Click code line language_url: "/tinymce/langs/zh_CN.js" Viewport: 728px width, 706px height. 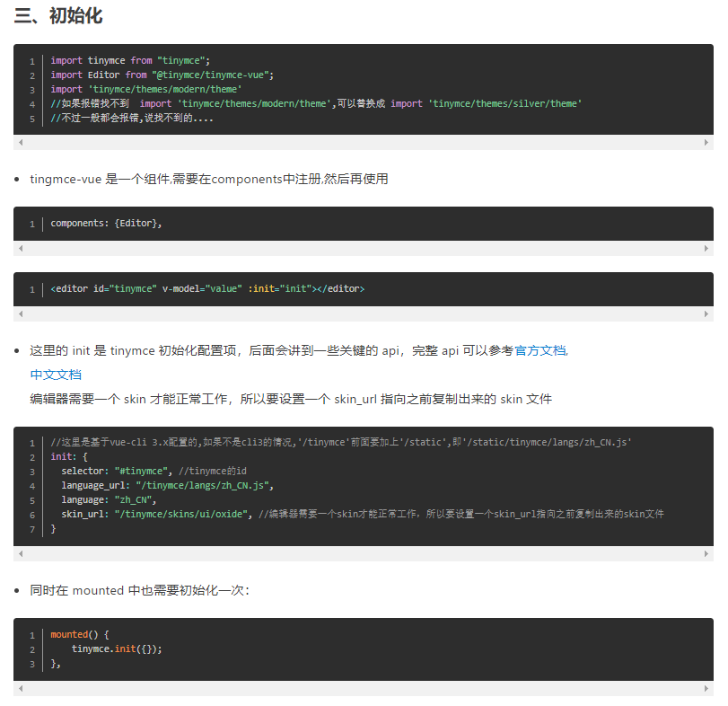pyautogui.click(x=168, y=485)
